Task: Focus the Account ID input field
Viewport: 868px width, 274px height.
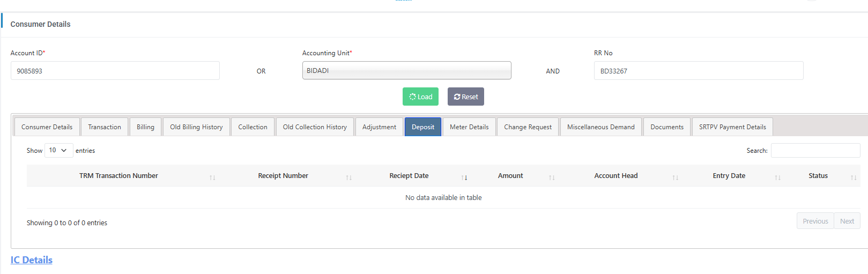Action: [x=115, y=71]
